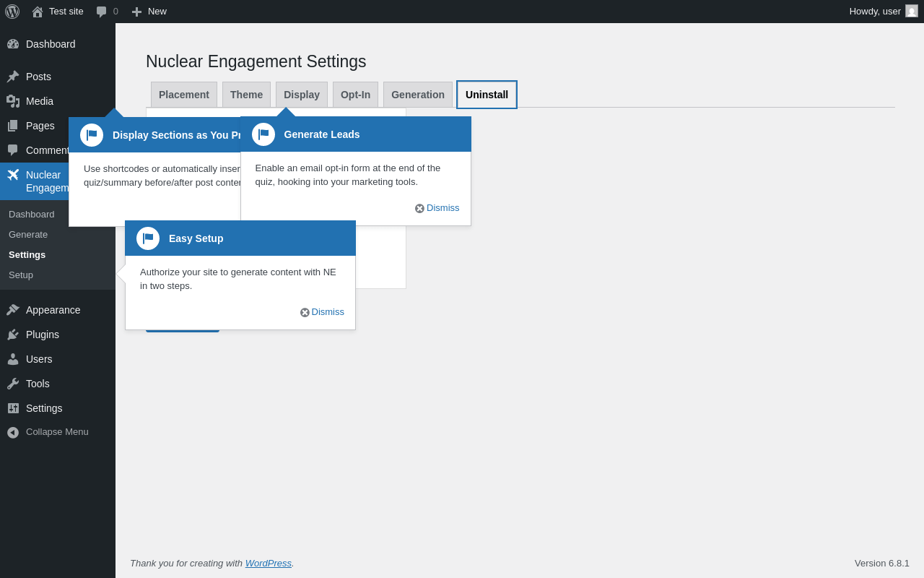
Task: Open the WordPress logo menu
Action: [12, 12]
